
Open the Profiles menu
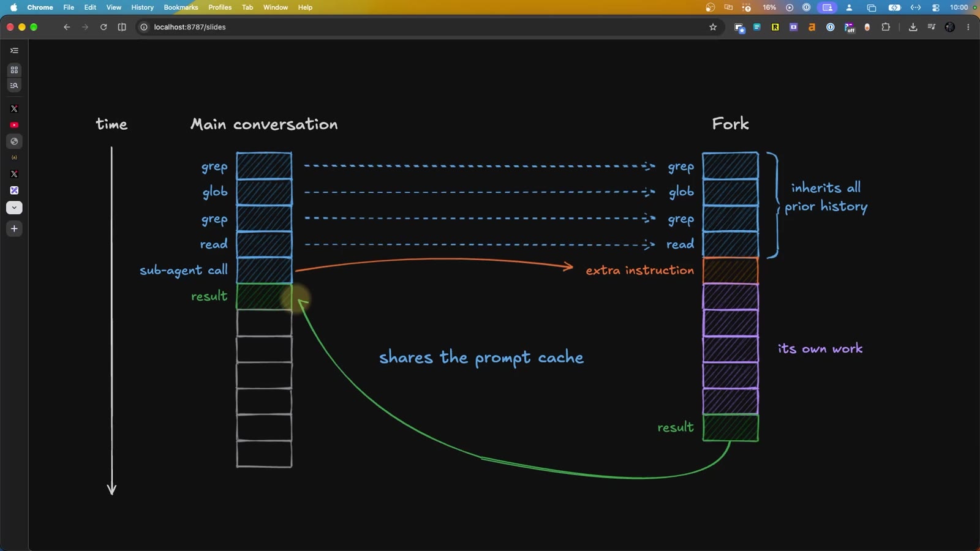coord(220,7)
